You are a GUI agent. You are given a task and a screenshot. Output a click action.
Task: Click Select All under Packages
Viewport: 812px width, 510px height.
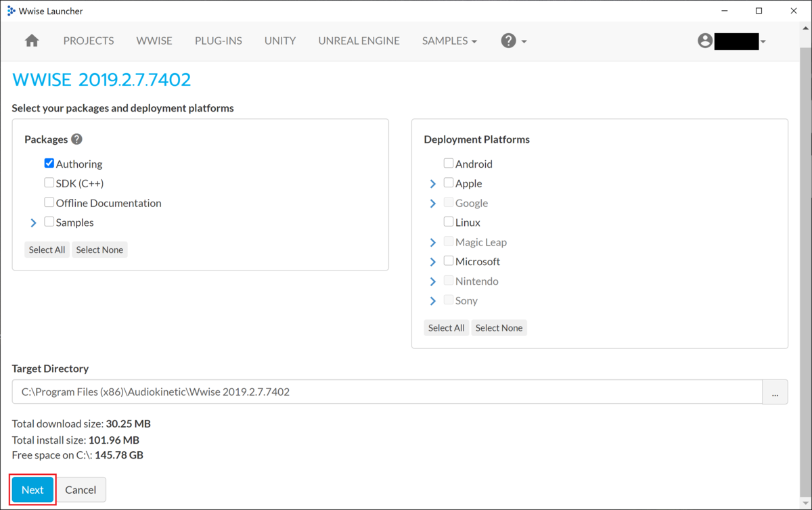(x=47, y=250)
